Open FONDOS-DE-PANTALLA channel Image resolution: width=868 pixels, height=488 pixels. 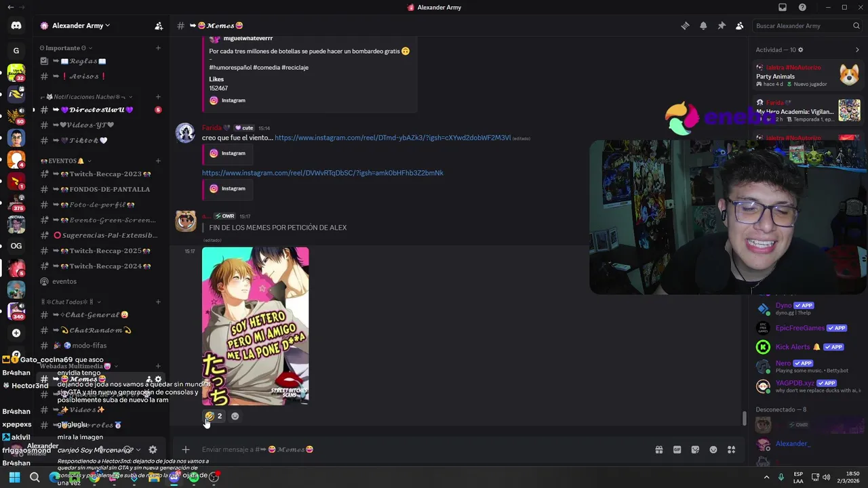tap(100, 189)
